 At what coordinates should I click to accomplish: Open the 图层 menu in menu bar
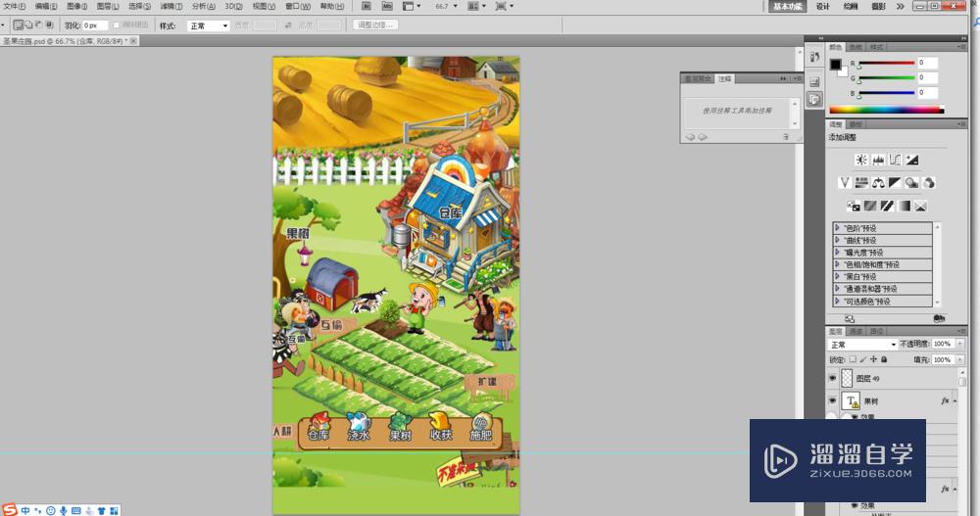point(107,6)
